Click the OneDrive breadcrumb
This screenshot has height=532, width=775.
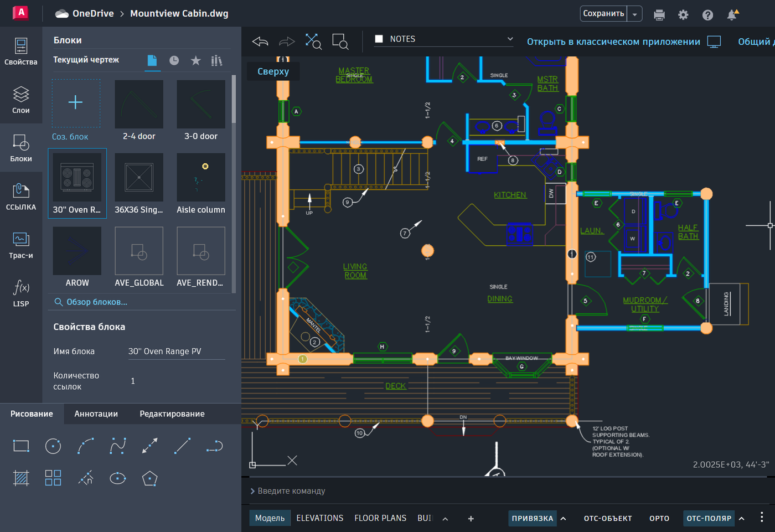(93, 13)
